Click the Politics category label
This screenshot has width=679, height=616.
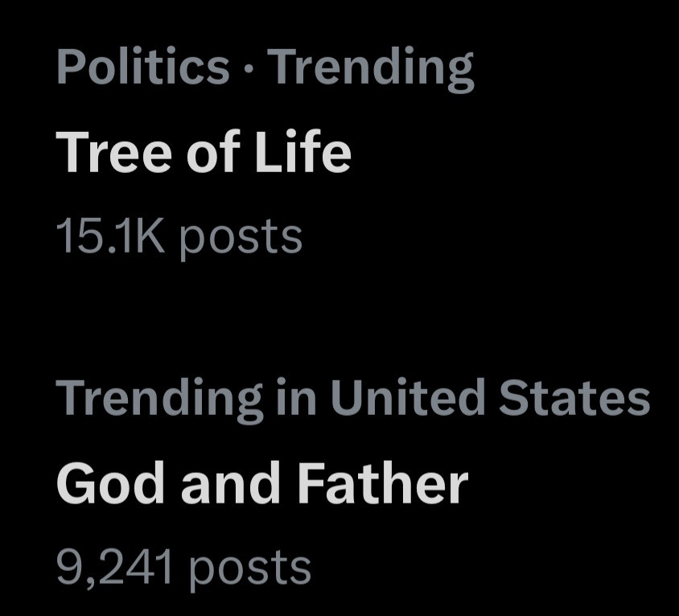pyautogui.click(x=142, y=67)
